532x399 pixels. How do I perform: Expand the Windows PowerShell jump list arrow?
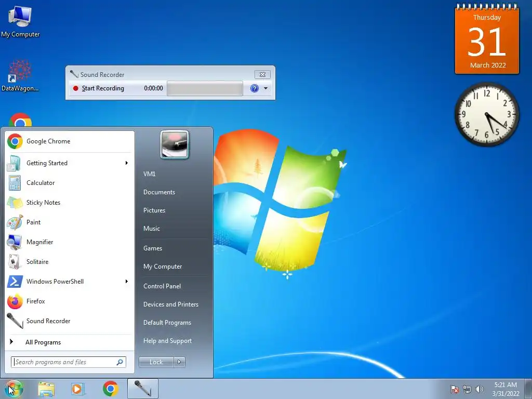pos(127,282)
